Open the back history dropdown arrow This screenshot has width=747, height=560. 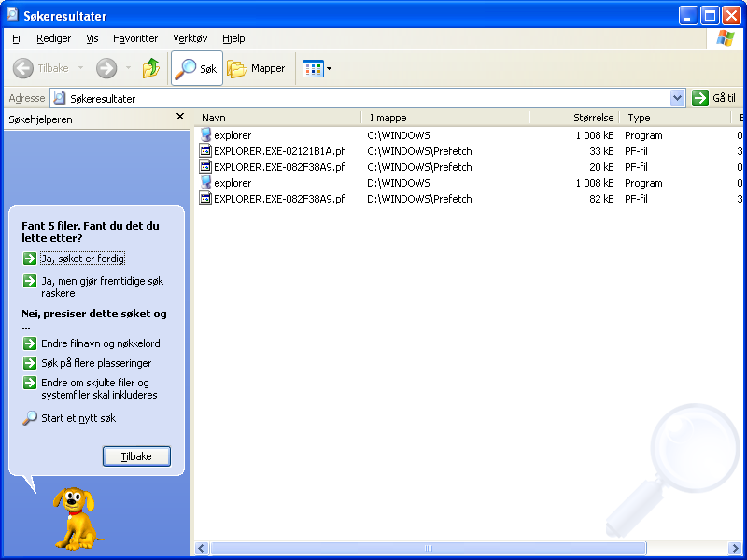pyautogui.click(x=80, y=68)
